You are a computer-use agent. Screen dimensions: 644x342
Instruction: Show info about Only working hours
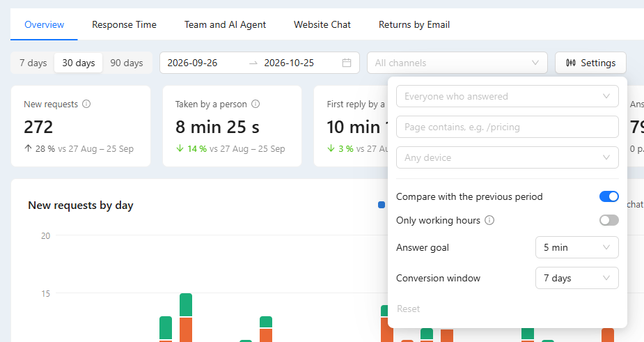[x=489, y=220]
